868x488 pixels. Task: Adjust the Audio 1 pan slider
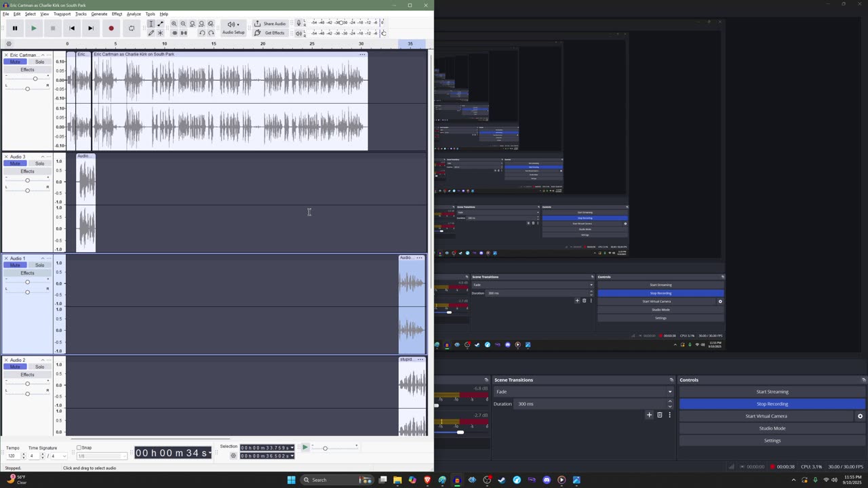coord(27,292)
